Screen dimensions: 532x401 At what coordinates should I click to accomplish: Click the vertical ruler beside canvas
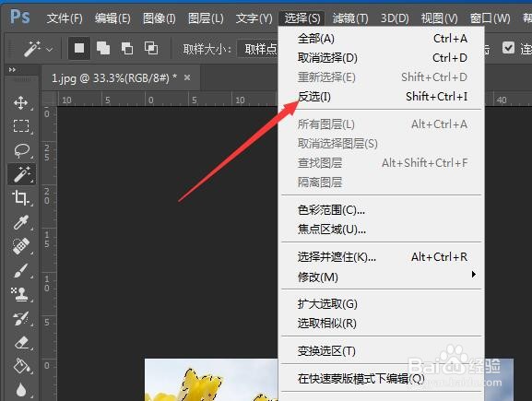point(49,254)
